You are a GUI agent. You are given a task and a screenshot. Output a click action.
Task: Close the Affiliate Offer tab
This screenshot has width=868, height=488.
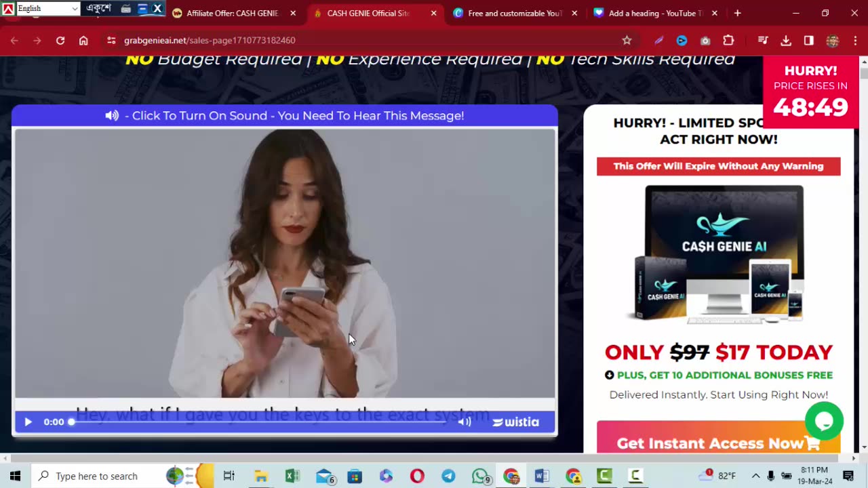[x=293, y=13]
